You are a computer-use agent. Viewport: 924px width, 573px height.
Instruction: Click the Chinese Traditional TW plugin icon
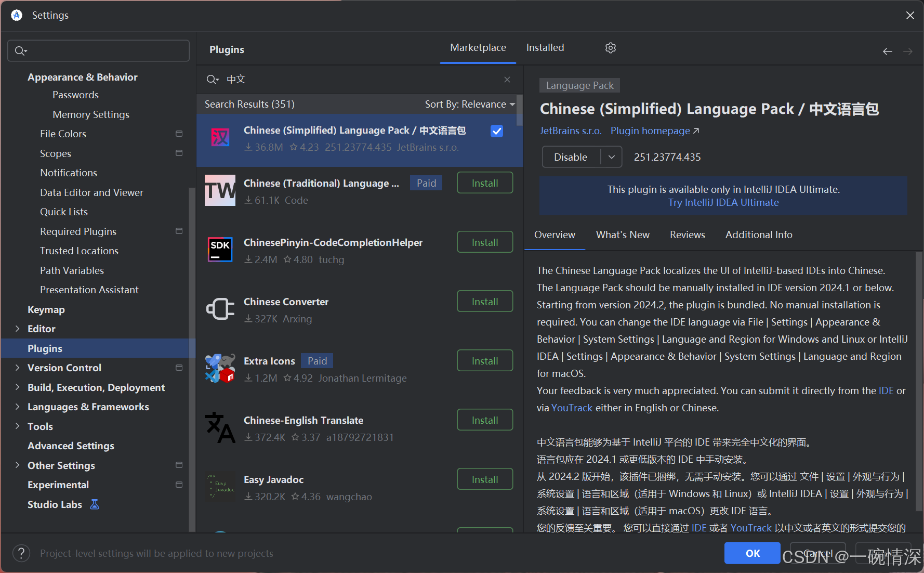[x=220, y=190]
